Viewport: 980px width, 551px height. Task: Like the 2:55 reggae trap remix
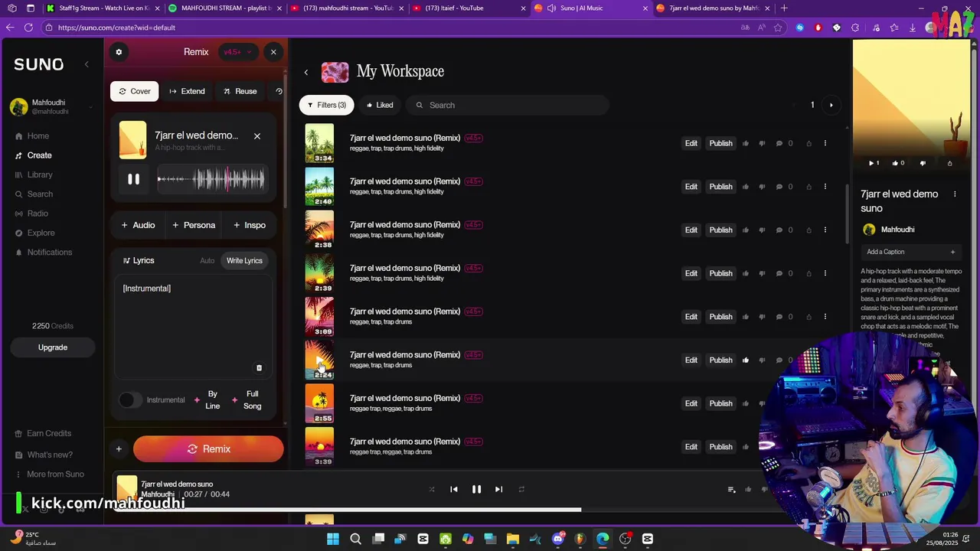tap(746, 403)
